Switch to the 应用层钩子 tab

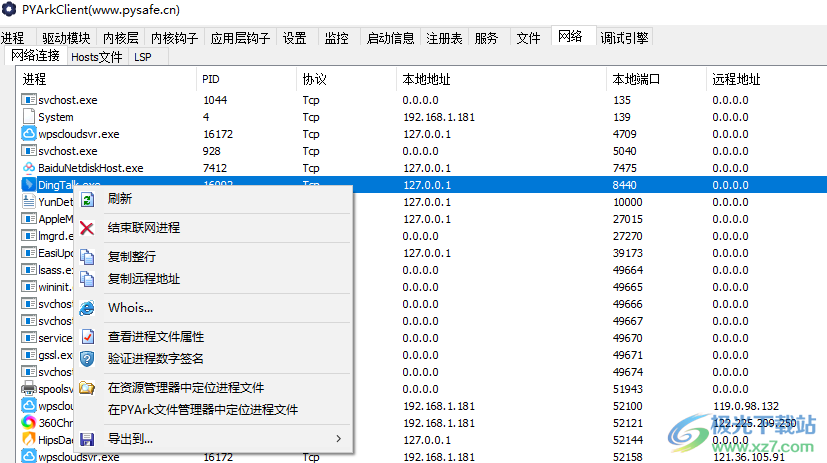(x=240, y=38)
